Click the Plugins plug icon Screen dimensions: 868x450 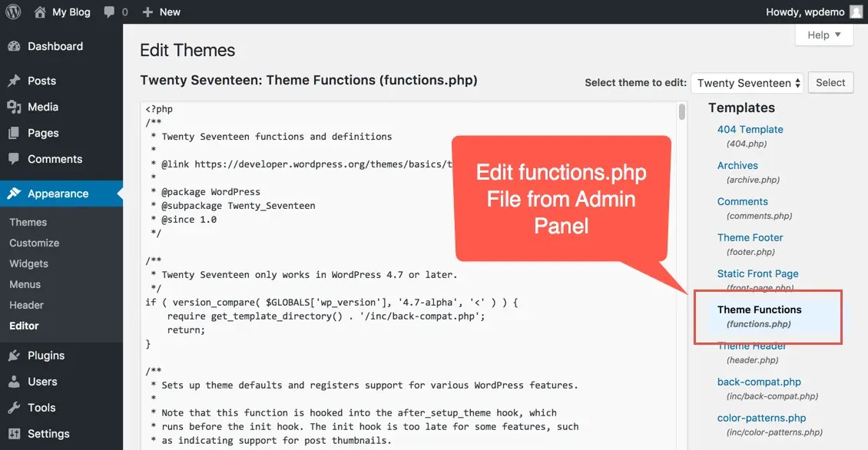coord(14,356)
